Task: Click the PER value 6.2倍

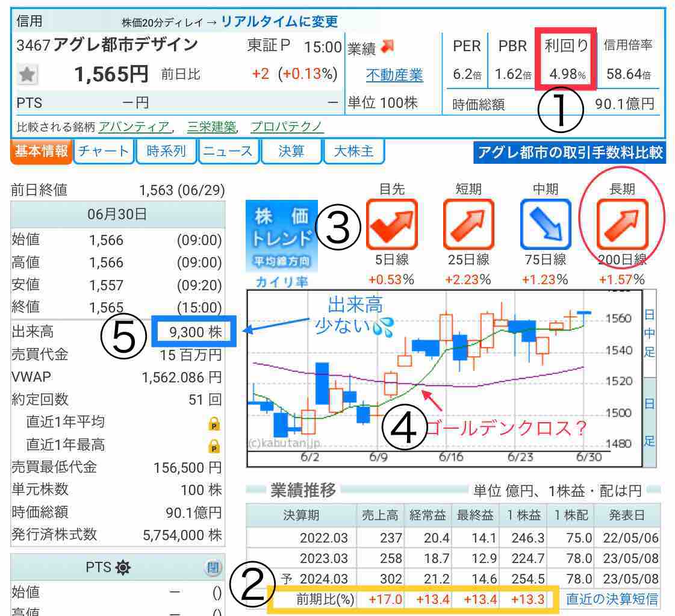Action: pyautogui.click(x=467, y=74)
